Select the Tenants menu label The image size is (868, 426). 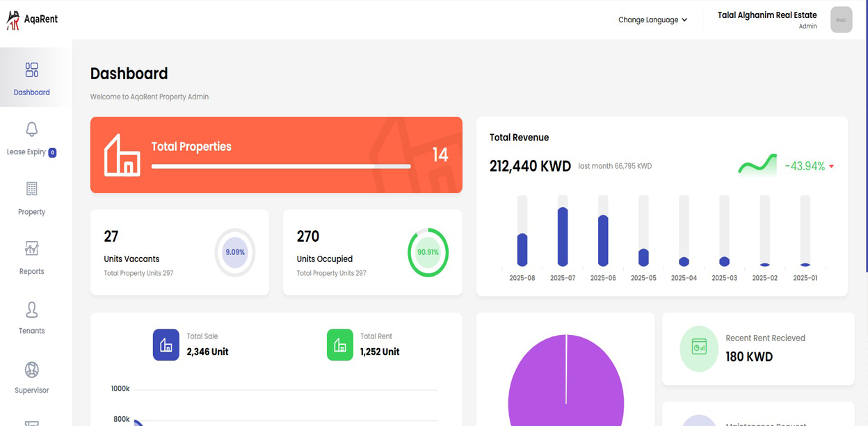[31, 331]
